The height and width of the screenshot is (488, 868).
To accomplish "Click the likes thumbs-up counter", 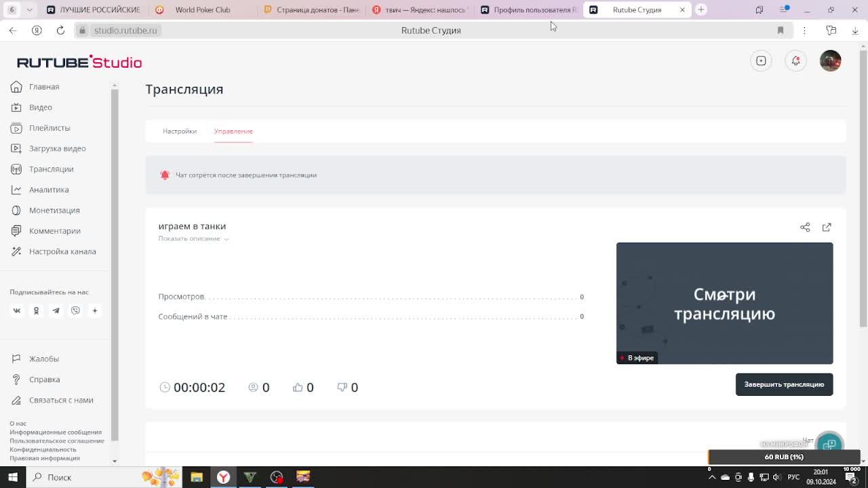I will click(303, 387).
